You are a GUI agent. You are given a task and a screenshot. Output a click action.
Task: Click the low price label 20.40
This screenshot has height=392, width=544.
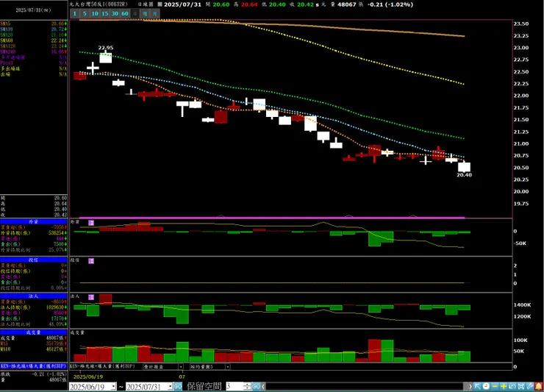pyautogui.click(x=464, y=175)
